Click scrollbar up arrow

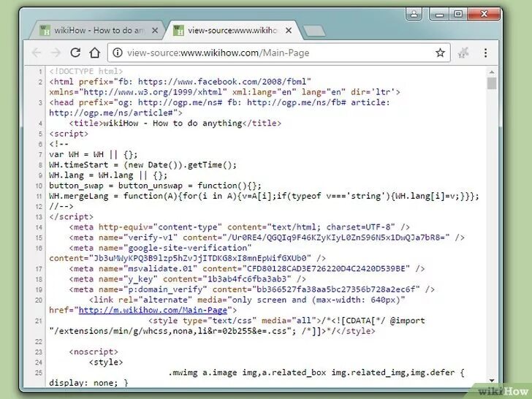point(492,72)
